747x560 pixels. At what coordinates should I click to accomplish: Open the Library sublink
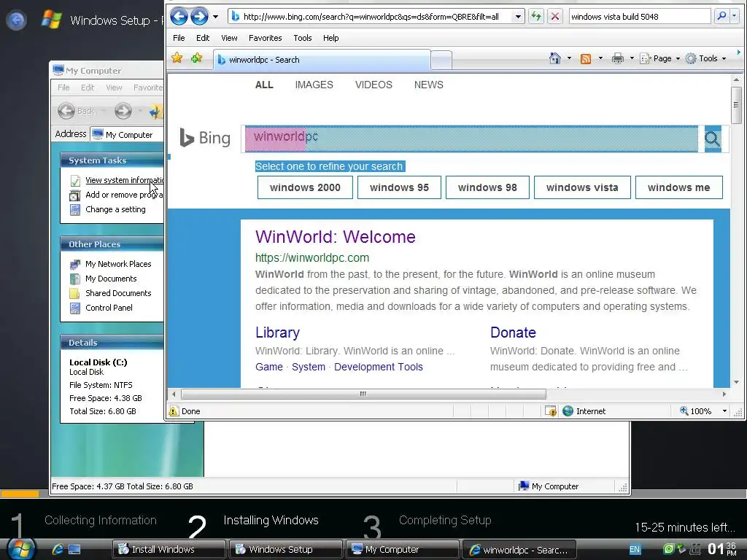(277, 332)
